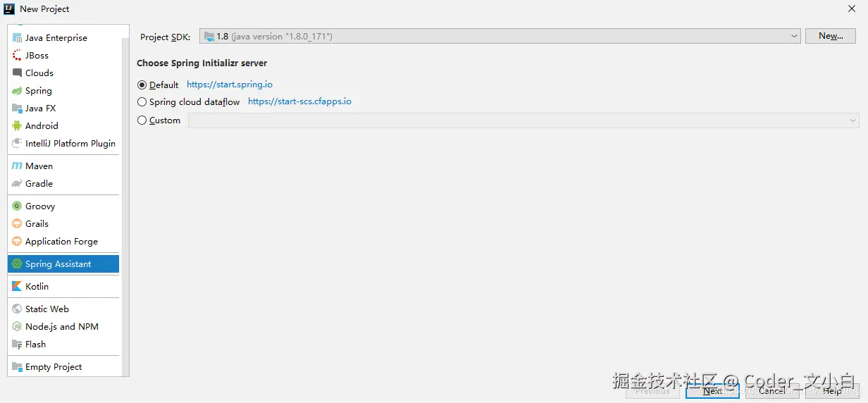Click the Flash folder icon
The width and height of the screenshot is (868, 403).
[x=17, y=344]
